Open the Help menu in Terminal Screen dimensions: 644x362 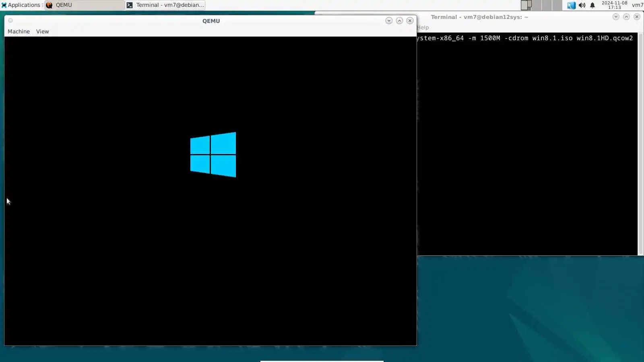[423, 27]
